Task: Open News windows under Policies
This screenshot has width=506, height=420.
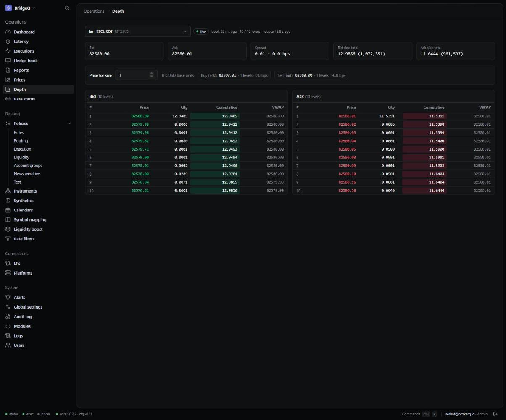Action: [27, 174]
